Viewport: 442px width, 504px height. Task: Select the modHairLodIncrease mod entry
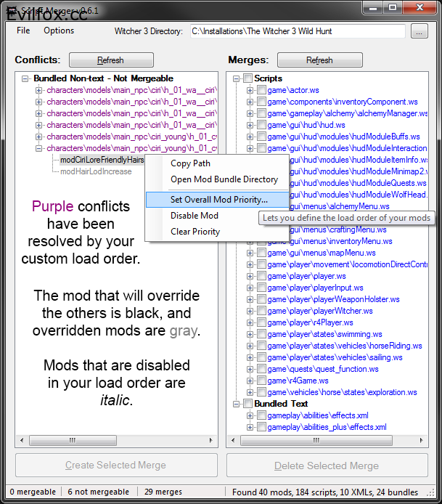pos(96,171)
